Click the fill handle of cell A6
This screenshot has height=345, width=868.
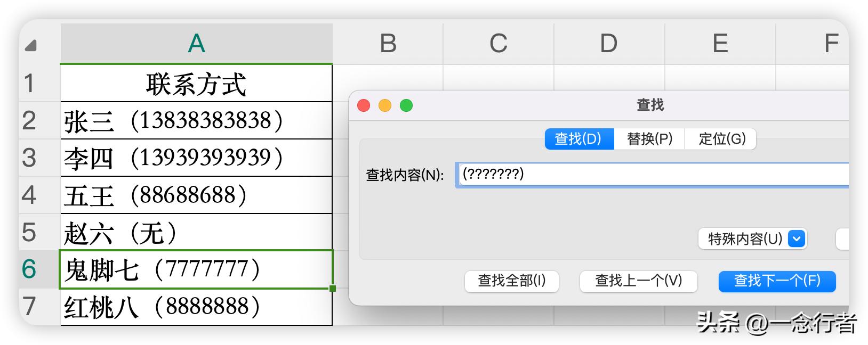333,289
